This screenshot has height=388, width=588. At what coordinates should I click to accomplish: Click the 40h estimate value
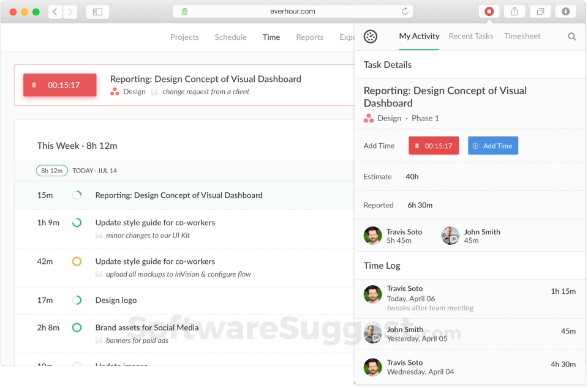[412, 177]
